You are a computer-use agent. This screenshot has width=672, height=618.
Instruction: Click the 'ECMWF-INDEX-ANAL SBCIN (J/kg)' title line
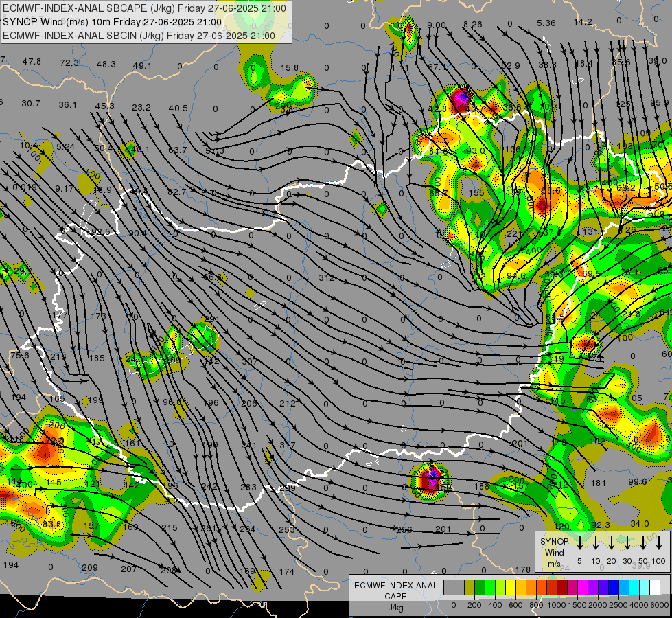point(139,36)
